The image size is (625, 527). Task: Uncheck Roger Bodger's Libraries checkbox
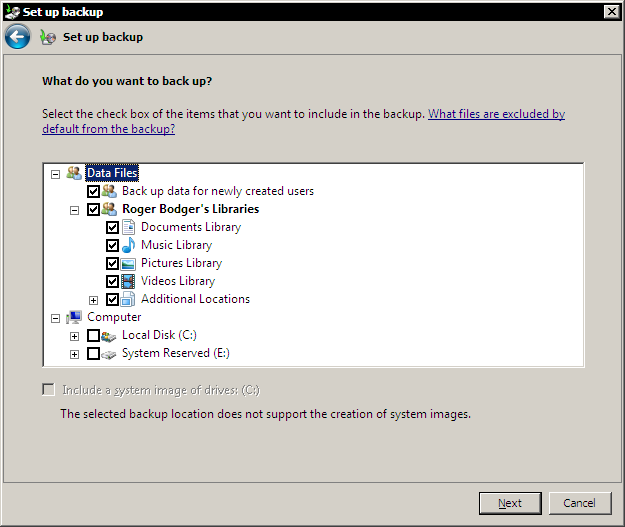tap(93, 209)
